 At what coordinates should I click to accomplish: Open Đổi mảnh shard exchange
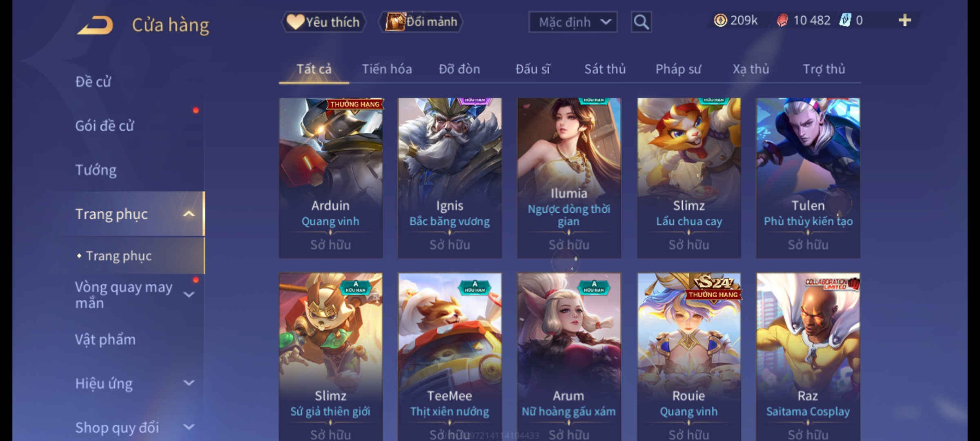pos(421,22)
